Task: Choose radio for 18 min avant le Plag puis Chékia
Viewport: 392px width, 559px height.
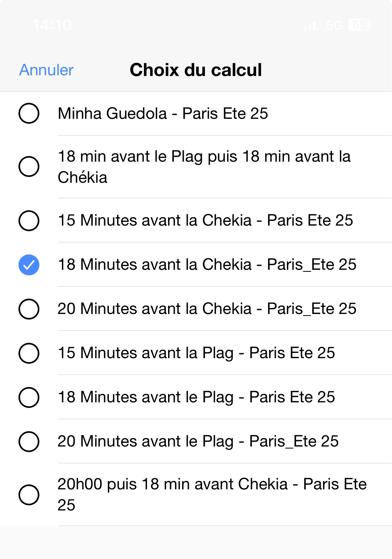Action: 29,166
